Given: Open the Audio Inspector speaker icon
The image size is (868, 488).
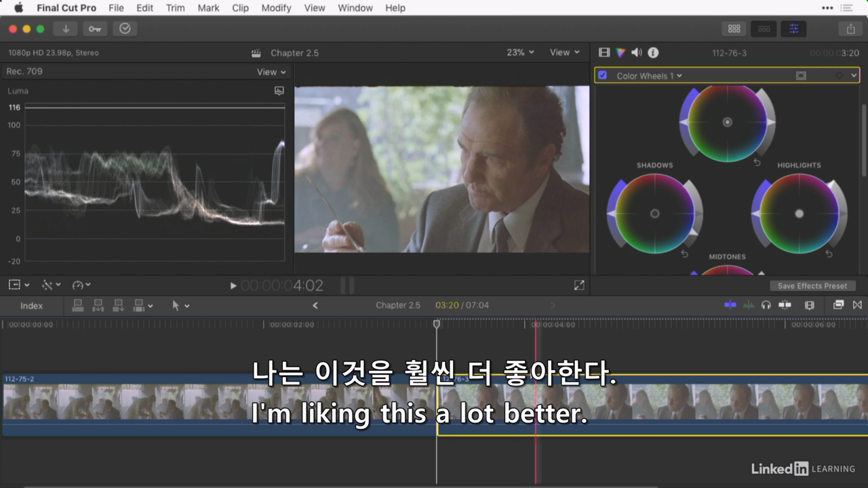Looking at the screenshot, I should (x=637, y=52).
